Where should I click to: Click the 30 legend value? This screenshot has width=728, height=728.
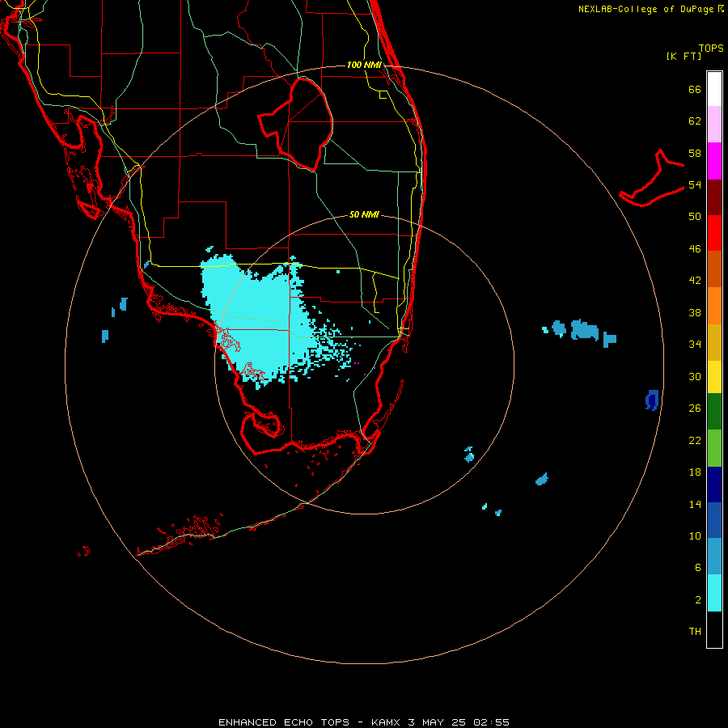[x=695, y=376]
